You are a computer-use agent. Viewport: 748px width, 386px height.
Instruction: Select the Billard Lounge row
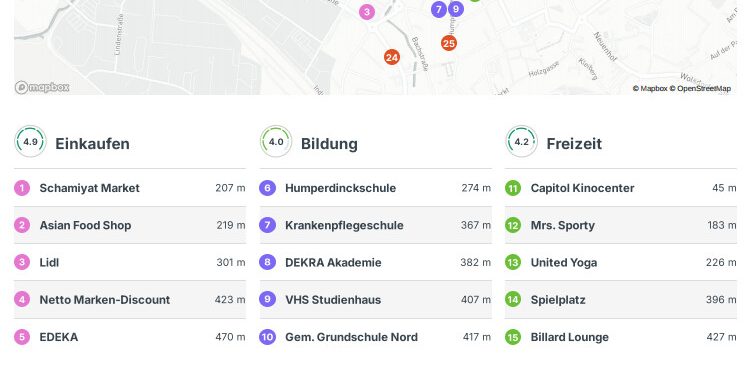(621, 337)
